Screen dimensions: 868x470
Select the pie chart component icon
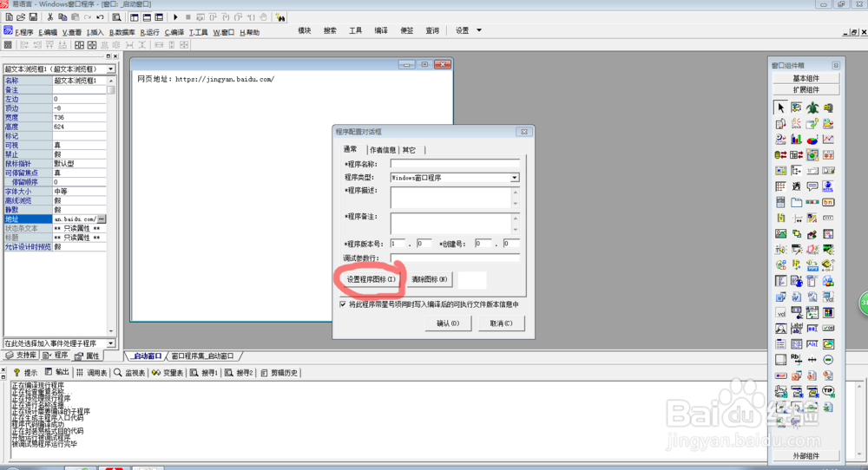pyautogui.click(x=812, y=139)
